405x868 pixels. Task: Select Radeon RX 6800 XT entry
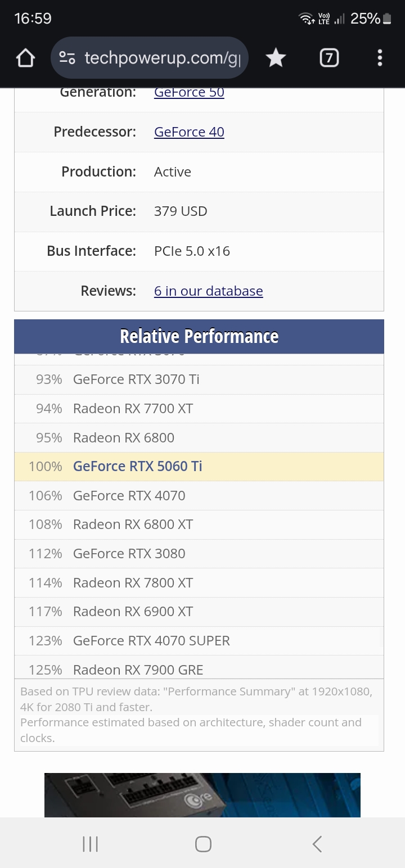click(x=133, y=525)
